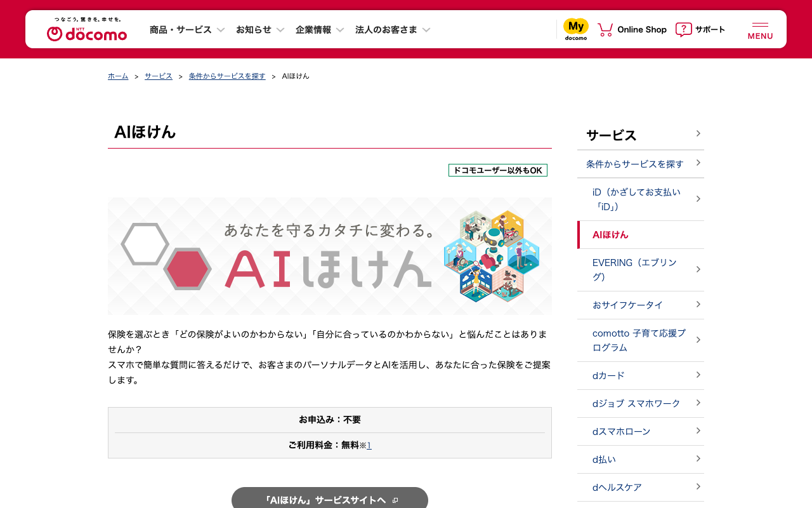
Task: Click chevron beside dヘルスケア
Action: (x=698, y=486)
